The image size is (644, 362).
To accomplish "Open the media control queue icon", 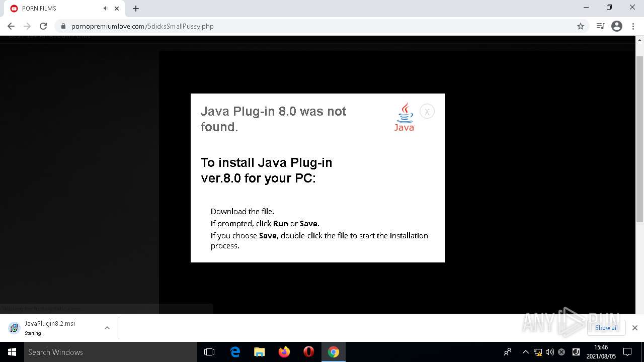I will coord(600,26).
